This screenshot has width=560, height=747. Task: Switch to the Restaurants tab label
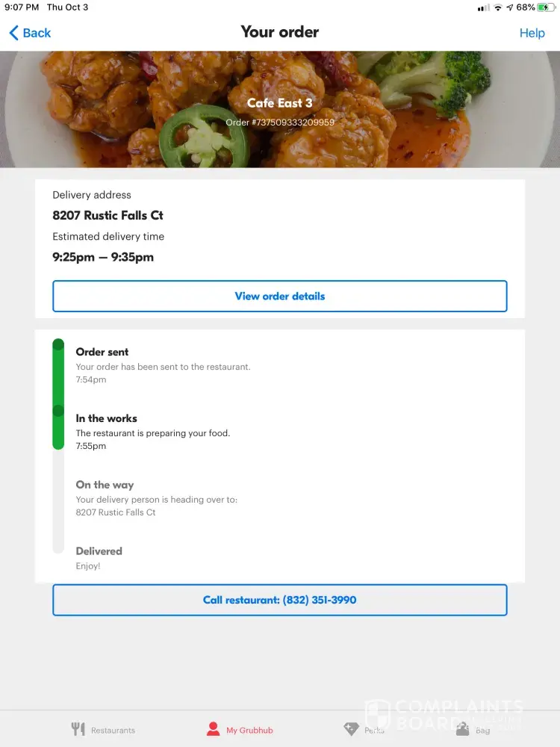(113, 730)
